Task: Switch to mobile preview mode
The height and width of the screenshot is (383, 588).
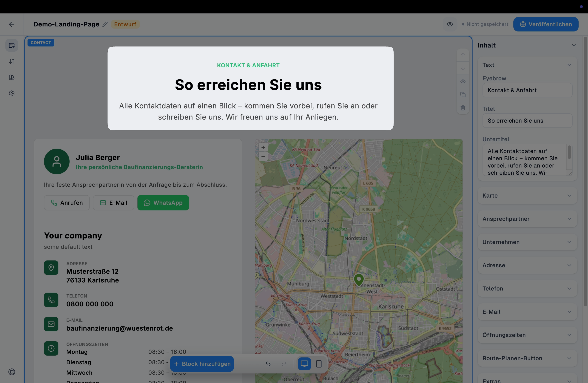Action: (x=319, y=364)
